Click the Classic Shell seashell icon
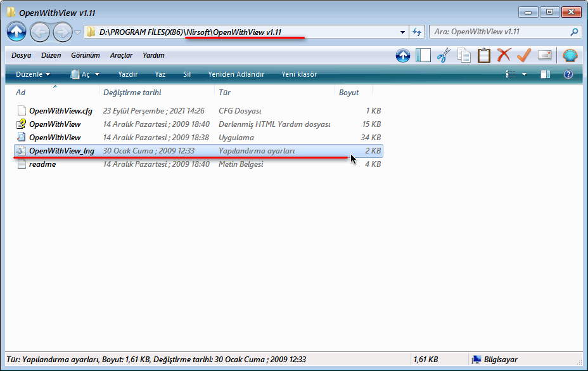This screenshot has height=371, width=588. 570,56
